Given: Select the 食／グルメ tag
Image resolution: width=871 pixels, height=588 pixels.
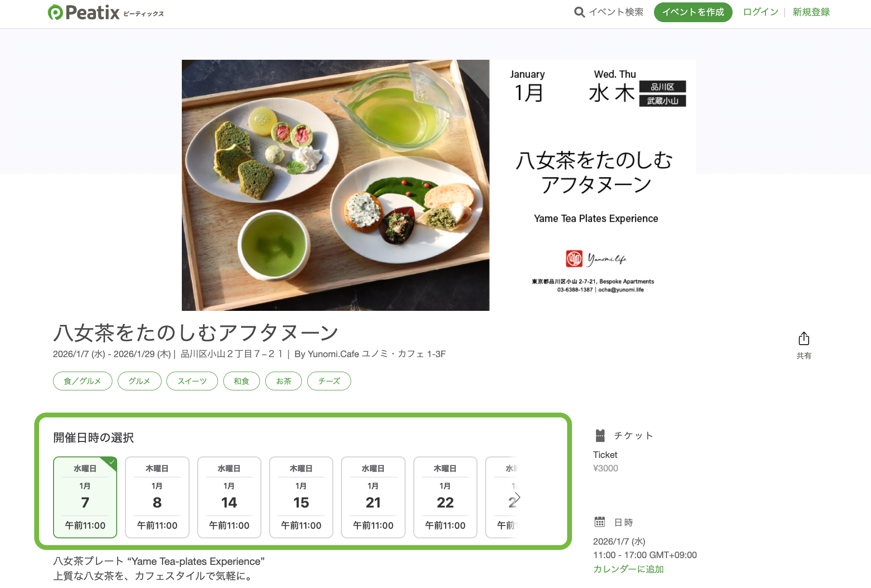Looking at the screenshot, I should tap(82, 381).
